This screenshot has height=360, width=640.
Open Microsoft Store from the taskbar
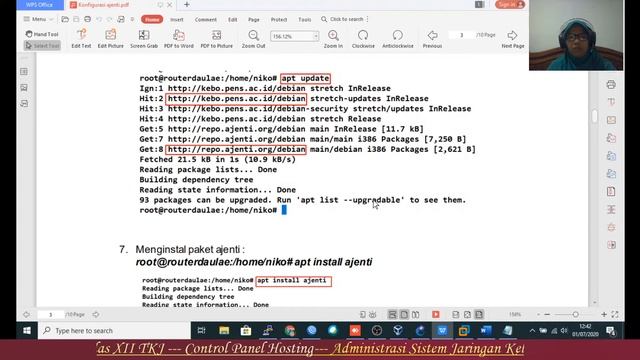tap(246, 331)
